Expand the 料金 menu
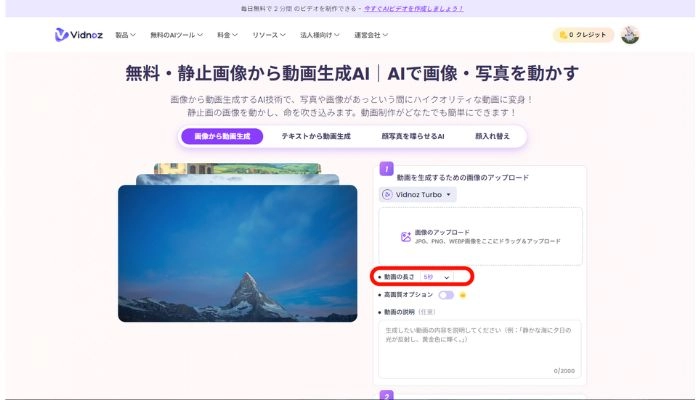700x400 pixels. point(226,35)
